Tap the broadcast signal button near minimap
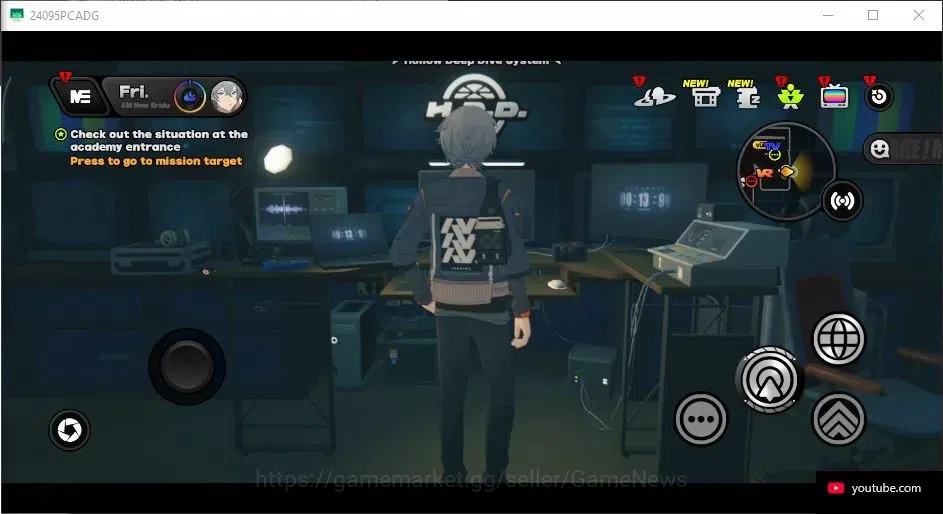943x514 pixels. (842, 201)
